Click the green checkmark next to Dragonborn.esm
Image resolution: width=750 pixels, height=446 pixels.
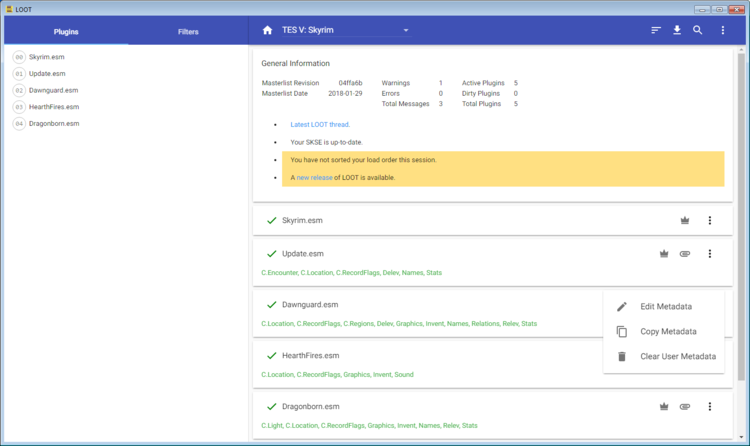tap(272, 406)
